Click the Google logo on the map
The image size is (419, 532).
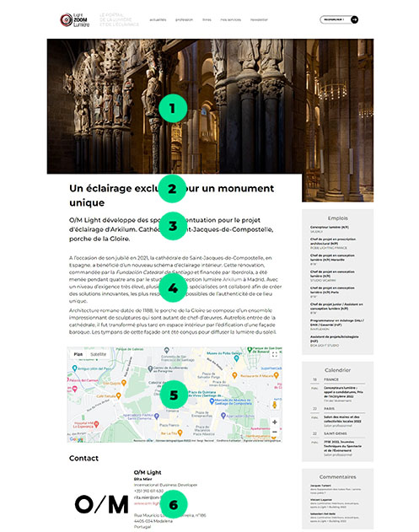76,439
